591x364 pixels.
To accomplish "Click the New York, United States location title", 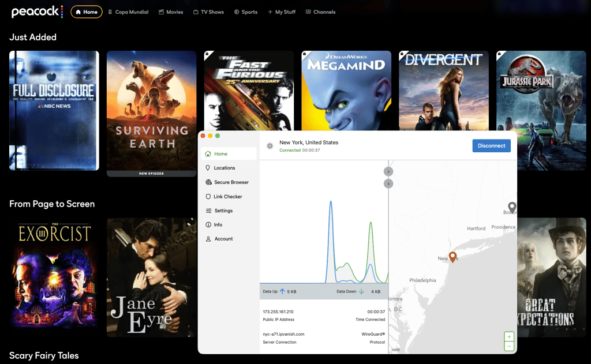I will (x=309, y=142).
